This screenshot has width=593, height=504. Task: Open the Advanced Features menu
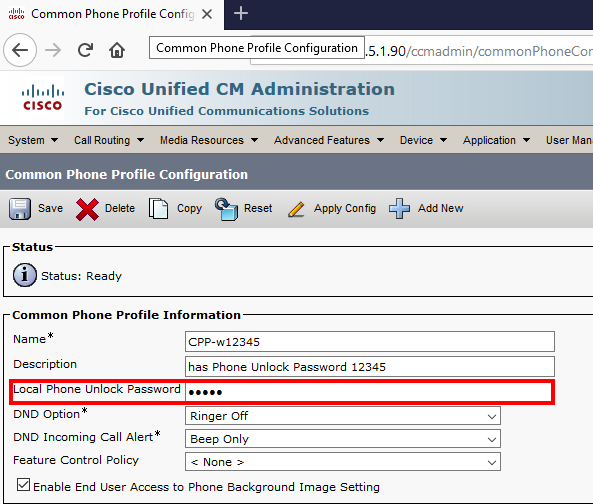coord(329,140)
